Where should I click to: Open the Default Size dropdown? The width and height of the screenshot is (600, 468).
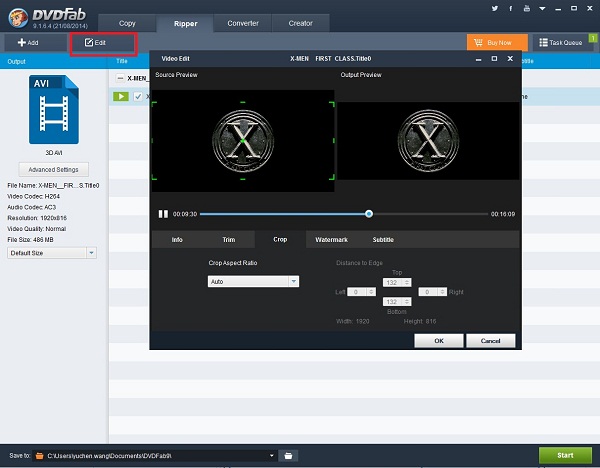[x=52, y=253]
